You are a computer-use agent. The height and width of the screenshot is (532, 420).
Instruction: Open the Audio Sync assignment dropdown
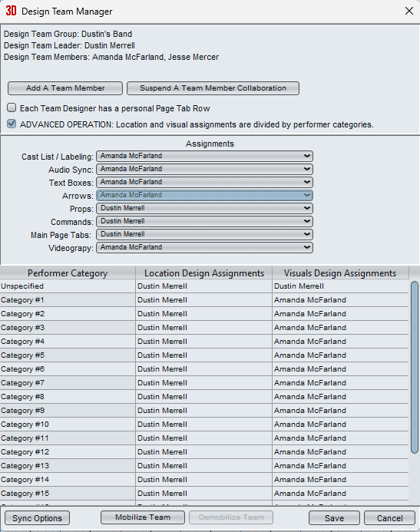point(204,169)
